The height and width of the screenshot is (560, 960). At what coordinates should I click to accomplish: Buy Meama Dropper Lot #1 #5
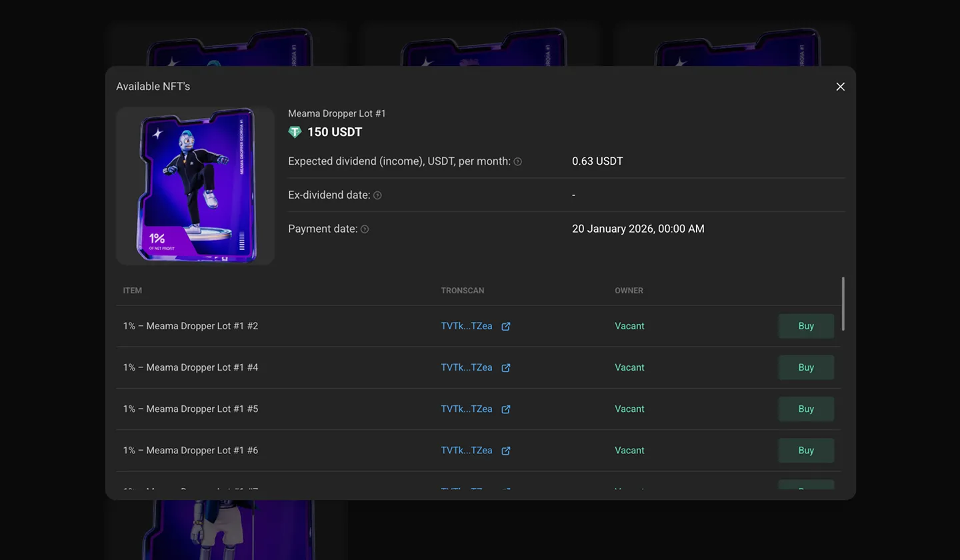806,409
